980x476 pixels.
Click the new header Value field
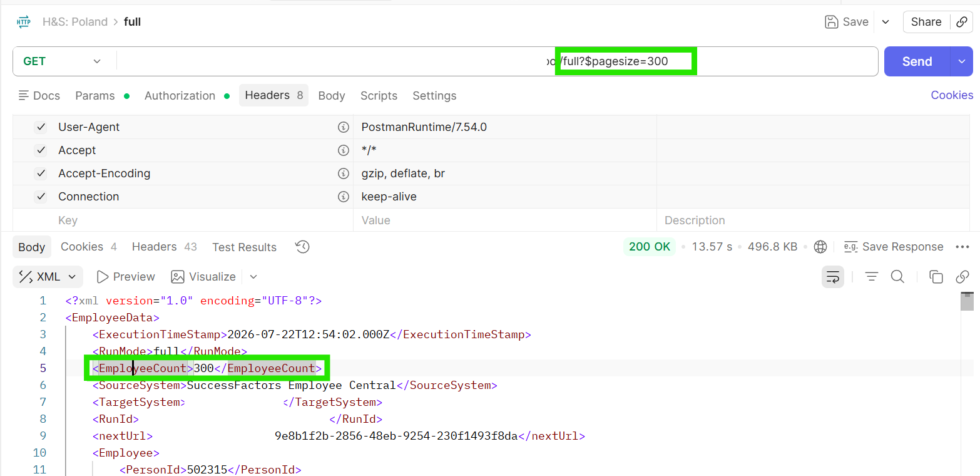(x=504, y=220)
